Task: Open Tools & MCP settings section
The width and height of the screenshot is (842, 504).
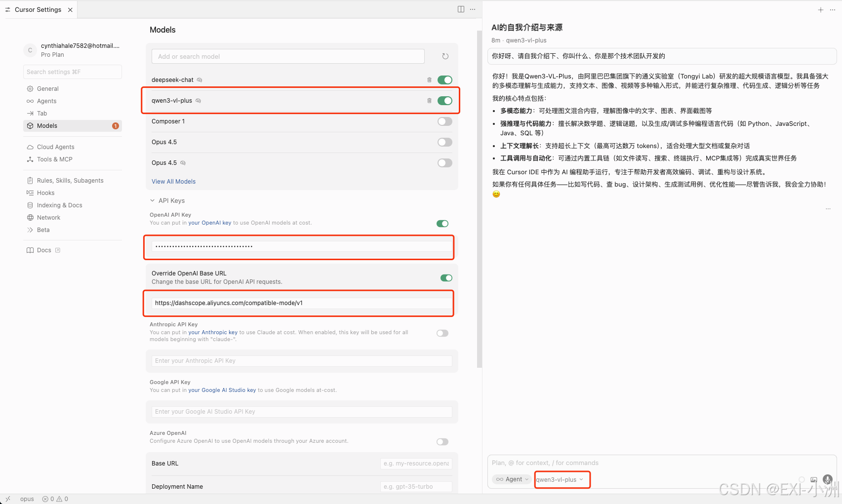Action: pyautogui.click(x=73, y=159)
